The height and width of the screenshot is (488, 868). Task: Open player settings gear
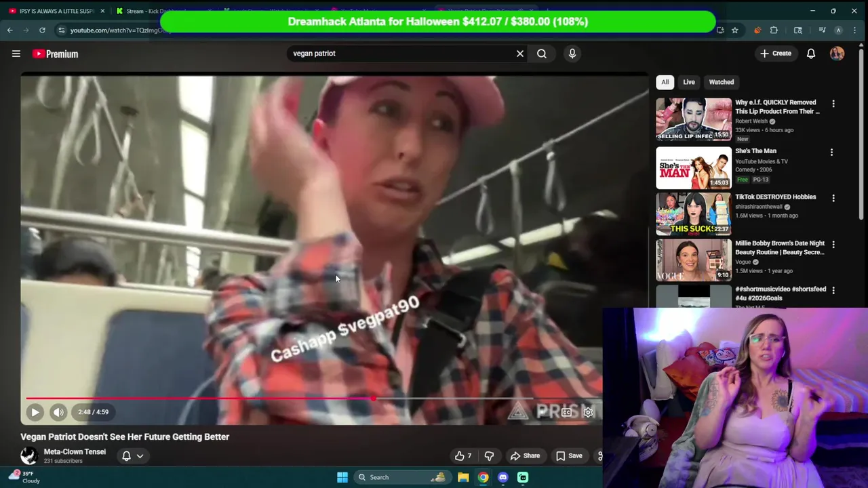[588, 412]
